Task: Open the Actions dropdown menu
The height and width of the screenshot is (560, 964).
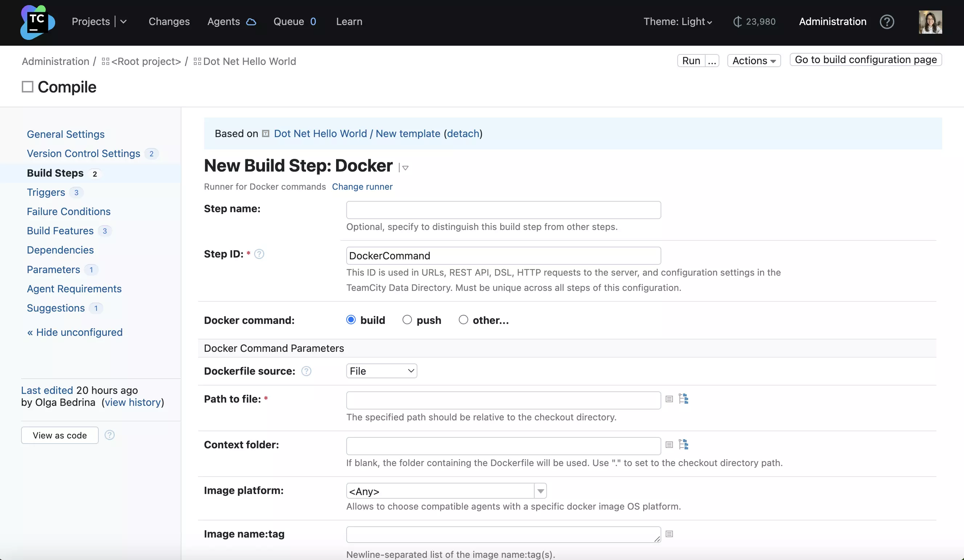Action: [753, 61]
